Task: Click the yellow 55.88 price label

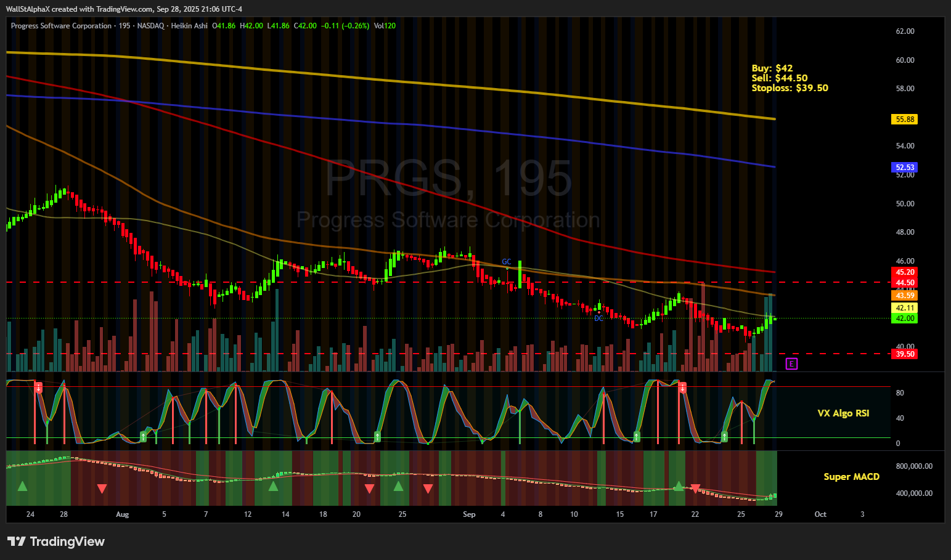Action: coord(904,120)
